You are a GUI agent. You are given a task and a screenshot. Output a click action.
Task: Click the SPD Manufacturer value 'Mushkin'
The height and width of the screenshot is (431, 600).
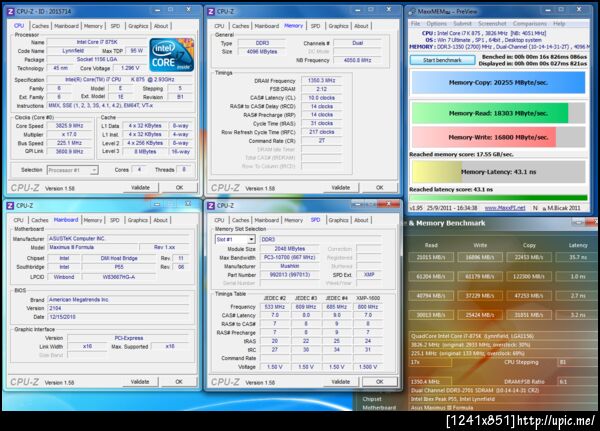click(290, 266)
